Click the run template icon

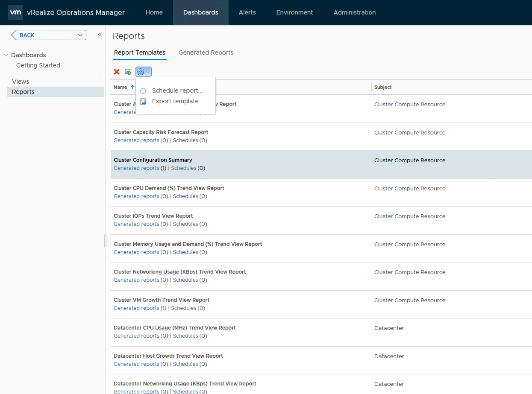[x=128, y=72]
